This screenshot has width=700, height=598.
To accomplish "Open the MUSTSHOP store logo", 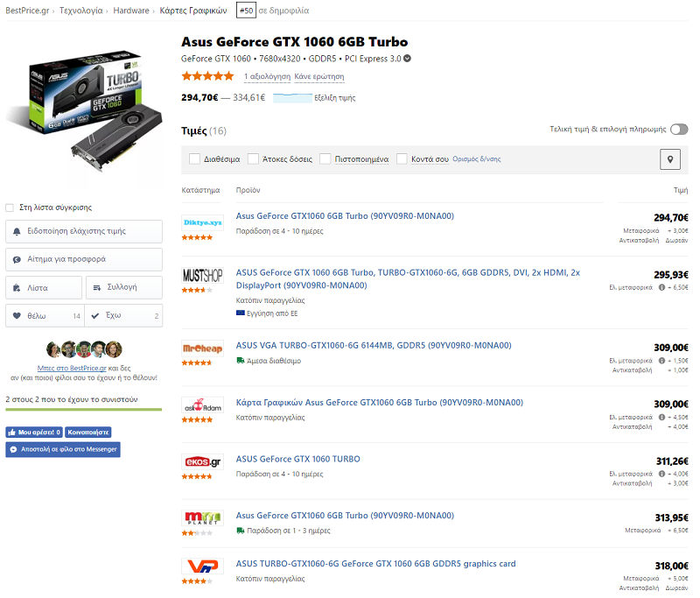I will [203, 276].
